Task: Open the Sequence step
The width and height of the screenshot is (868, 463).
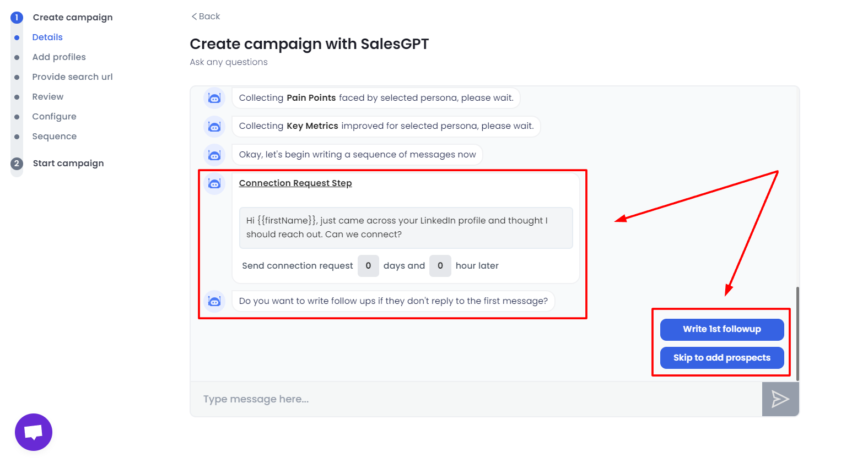Action: [54, 136]
